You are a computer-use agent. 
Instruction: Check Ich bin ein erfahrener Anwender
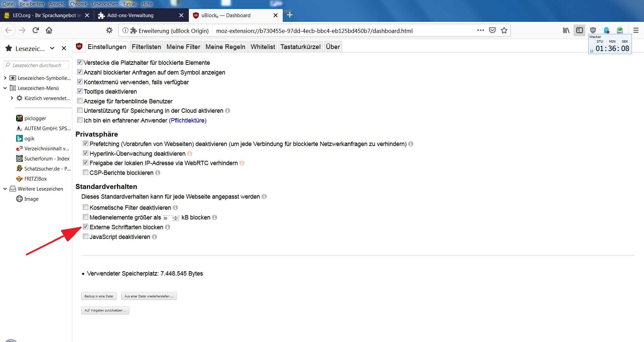tap(80, 120)
